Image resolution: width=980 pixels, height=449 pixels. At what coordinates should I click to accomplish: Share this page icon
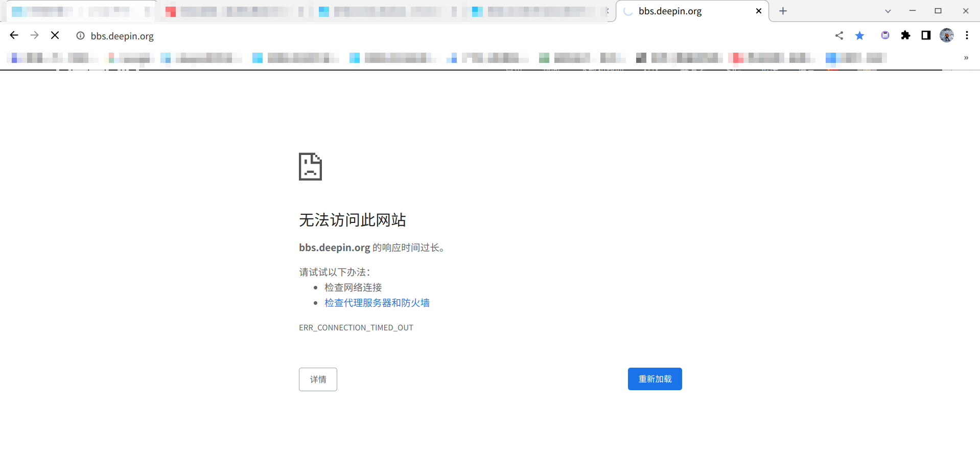(x=839, y=35)
